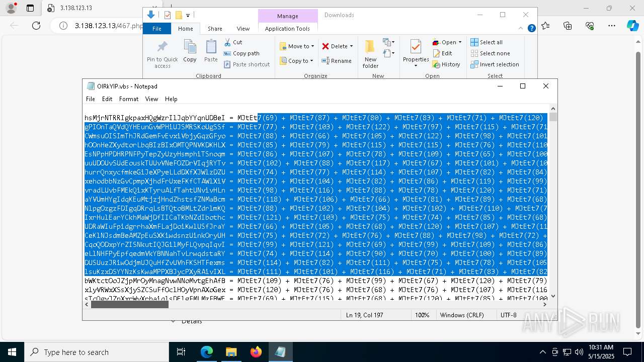644x362 pixels.
Task: Click Rename in Organize group
Action: tap(337, 61)
